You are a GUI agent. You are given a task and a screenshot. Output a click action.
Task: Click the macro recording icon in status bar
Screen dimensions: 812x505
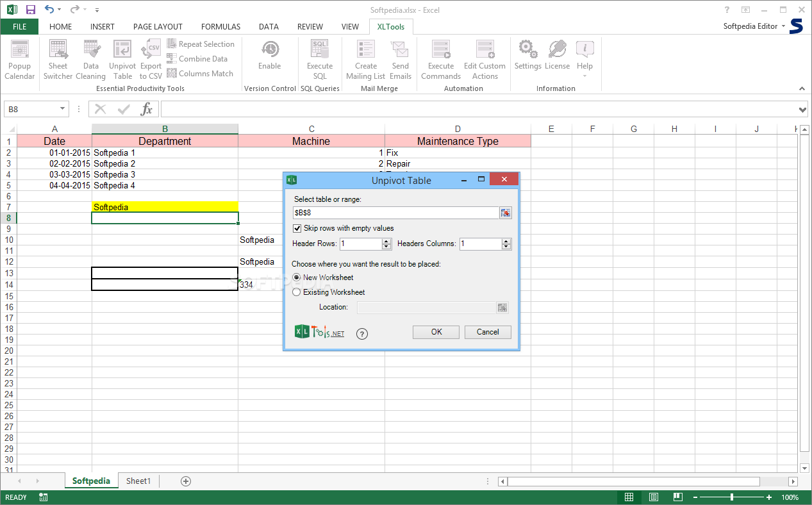tap(44, 497)
